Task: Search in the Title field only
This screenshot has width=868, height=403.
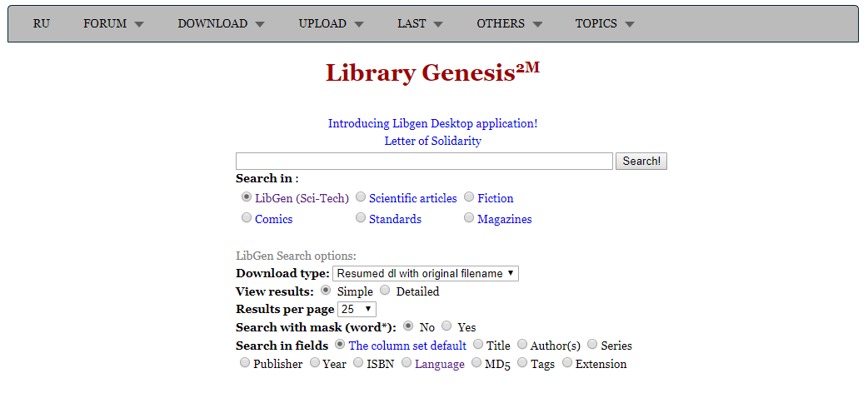Action: 477,345
